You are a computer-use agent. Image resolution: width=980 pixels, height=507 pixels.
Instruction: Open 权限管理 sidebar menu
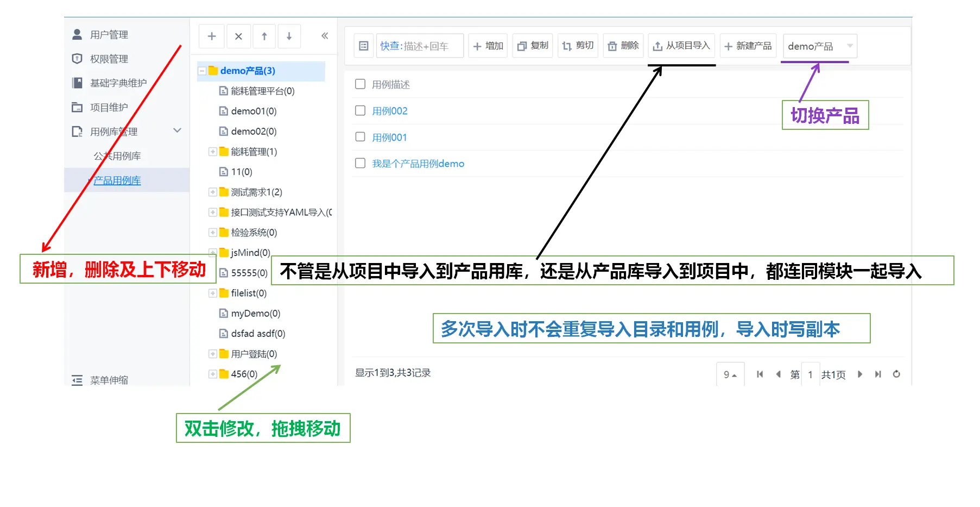click(x=109, y=59)
